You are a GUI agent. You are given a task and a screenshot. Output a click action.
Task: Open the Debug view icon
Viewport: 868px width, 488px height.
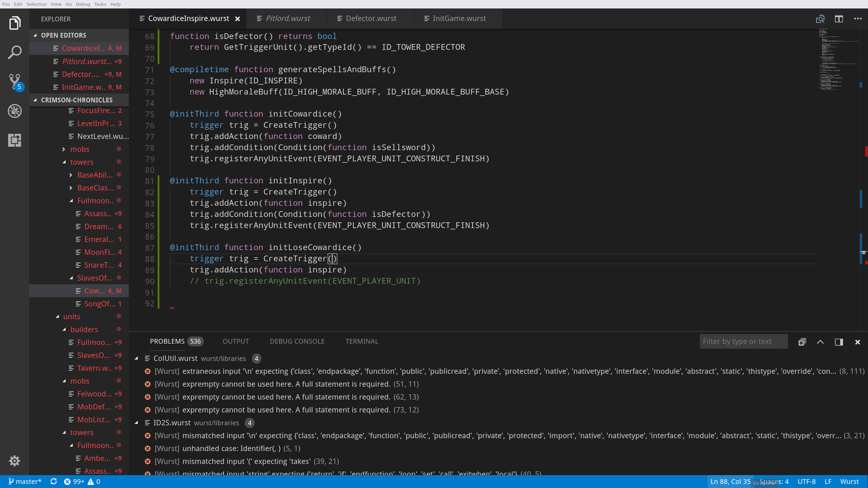pyautogui.click(x=15, y=111)
